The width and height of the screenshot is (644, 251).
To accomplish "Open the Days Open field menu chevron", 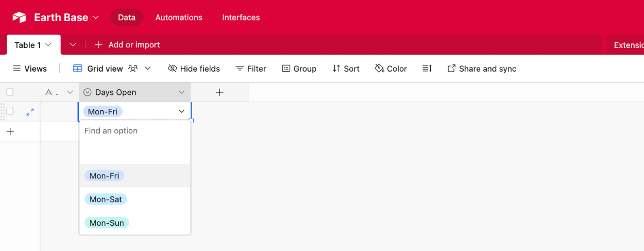I will (181, 92).
